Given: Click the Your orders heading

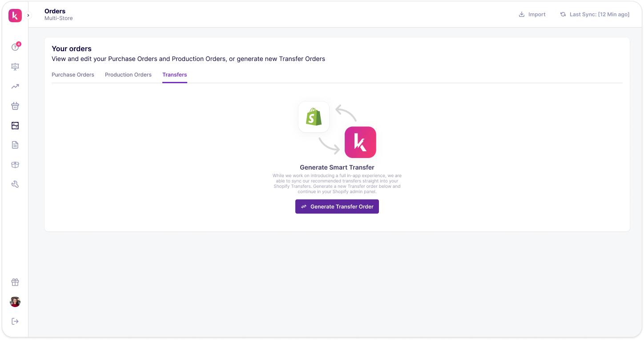Looking at the screenshot, I should tap(72, 49).
